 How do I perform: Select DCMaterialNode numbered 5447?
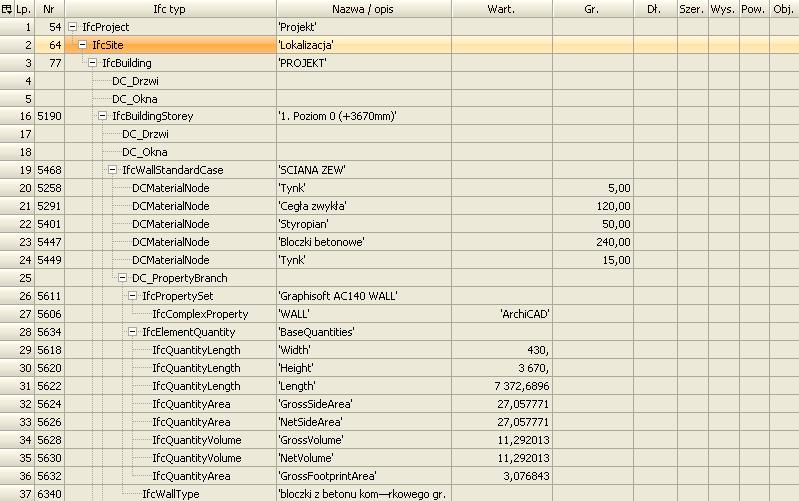click(171, 242)
